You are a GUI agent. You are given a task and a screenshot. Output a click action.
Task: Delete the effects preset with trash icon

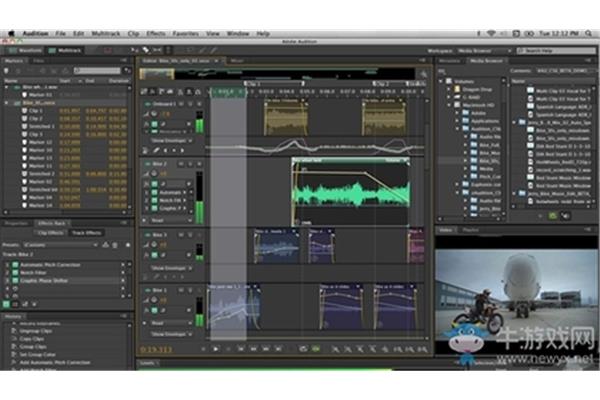tap(115, 245)
